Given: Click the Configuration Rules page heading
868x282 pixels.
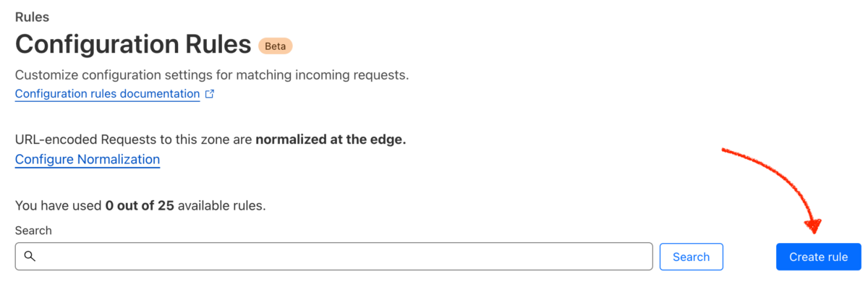Looking at the screenshot, I should click(x=132, y=45).
